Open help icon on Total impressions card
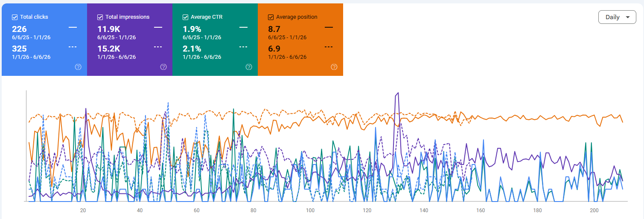 [163, 67]
